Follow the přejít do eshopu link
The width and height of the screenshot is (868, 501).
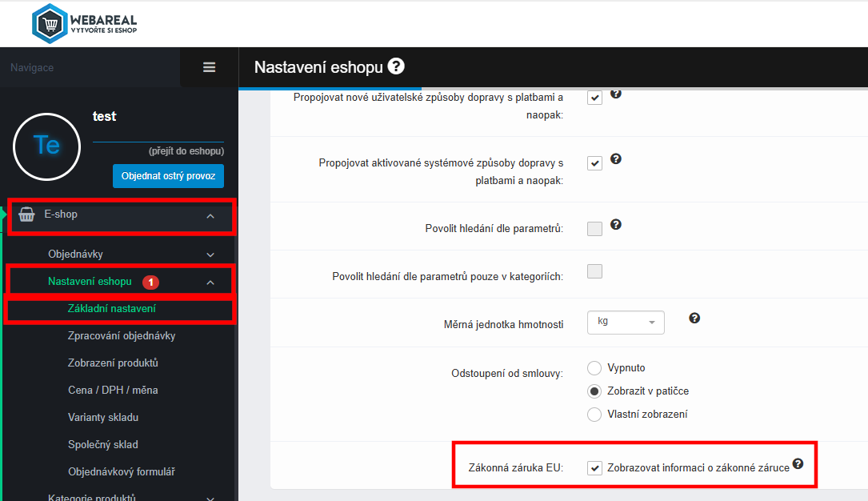pyautogui.click(x=186, y=150)
